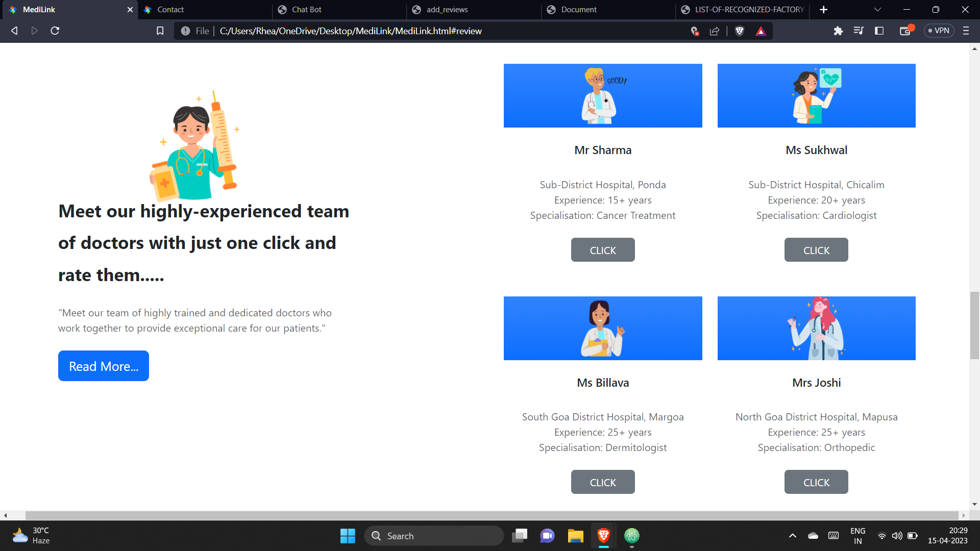Image resolution: width=980 pixels, height=551 pixels.
Task: Click Mr Sharma's doctor illustration thumbnail
Action: tap(603, 95)
